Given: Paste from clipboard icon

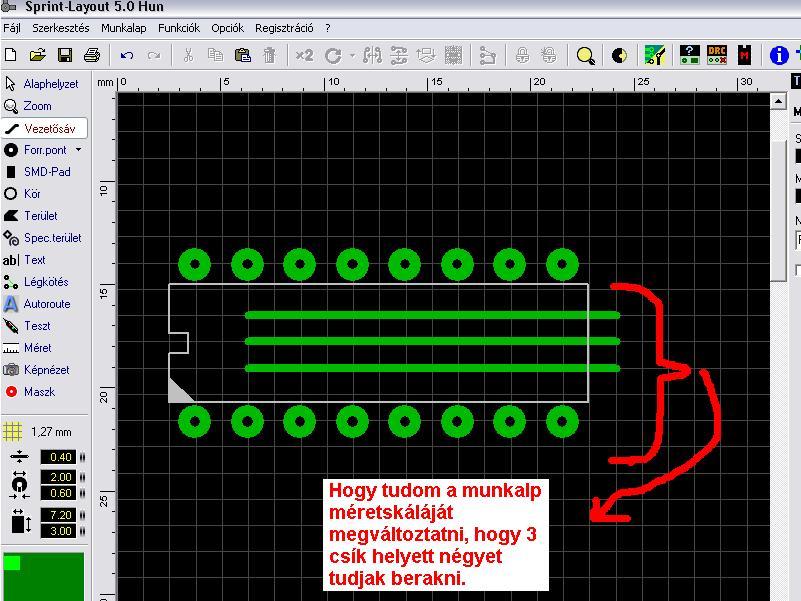Looking at the screenshot, I should (x=243, y=55).
